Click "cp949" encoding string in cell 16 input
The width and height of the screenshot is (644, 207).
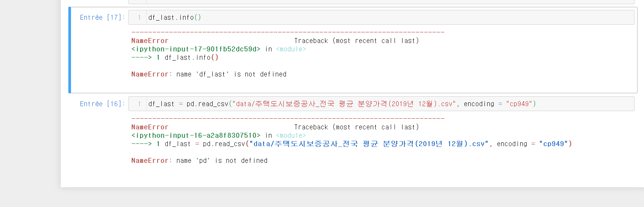519,104
